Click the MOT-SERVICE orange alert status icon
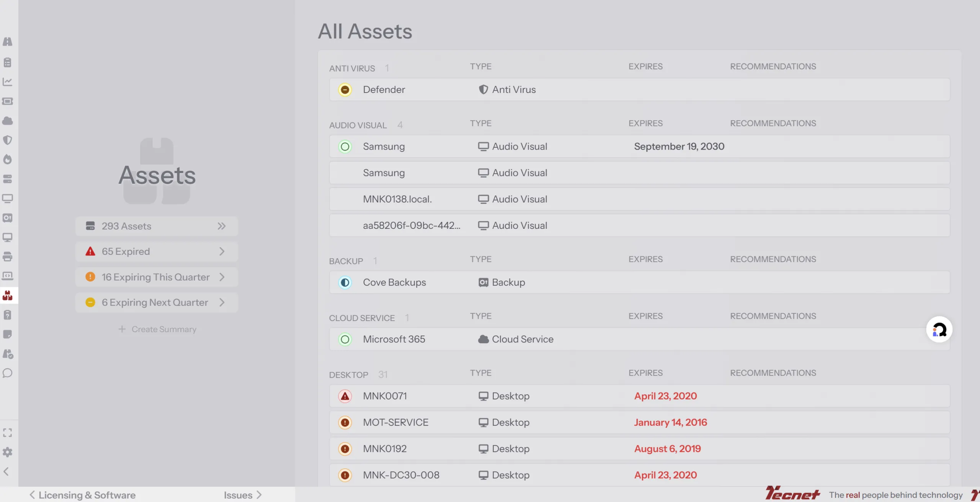The image size is (980, 502). click(345, 422)
